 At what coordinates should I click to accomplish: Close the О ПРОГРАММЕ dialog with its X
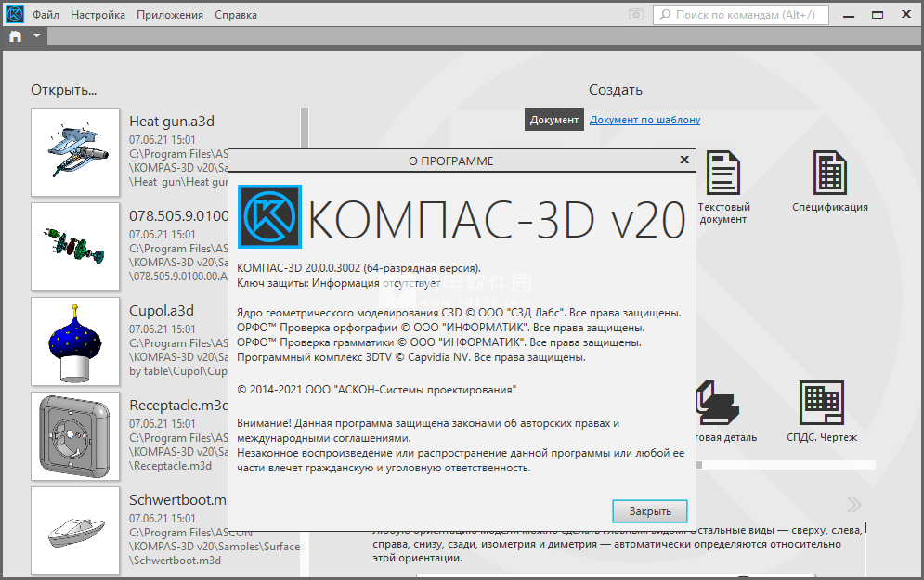pos(684,160)
